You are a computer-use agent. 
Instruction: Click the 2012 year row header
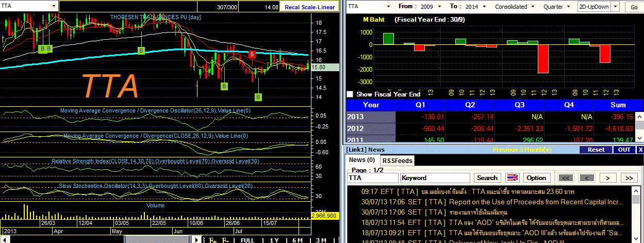click(370, 128)
